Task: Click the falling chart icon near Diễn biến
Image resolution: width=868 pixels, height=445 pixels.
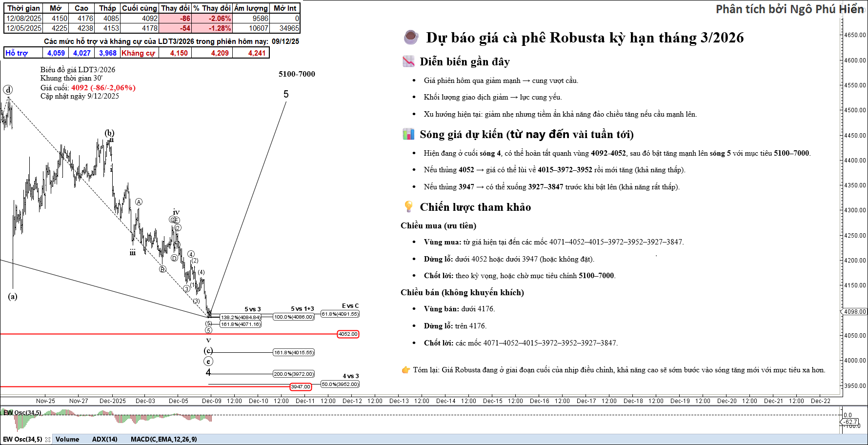Action: pyautogui.click(x=408, y=61)
